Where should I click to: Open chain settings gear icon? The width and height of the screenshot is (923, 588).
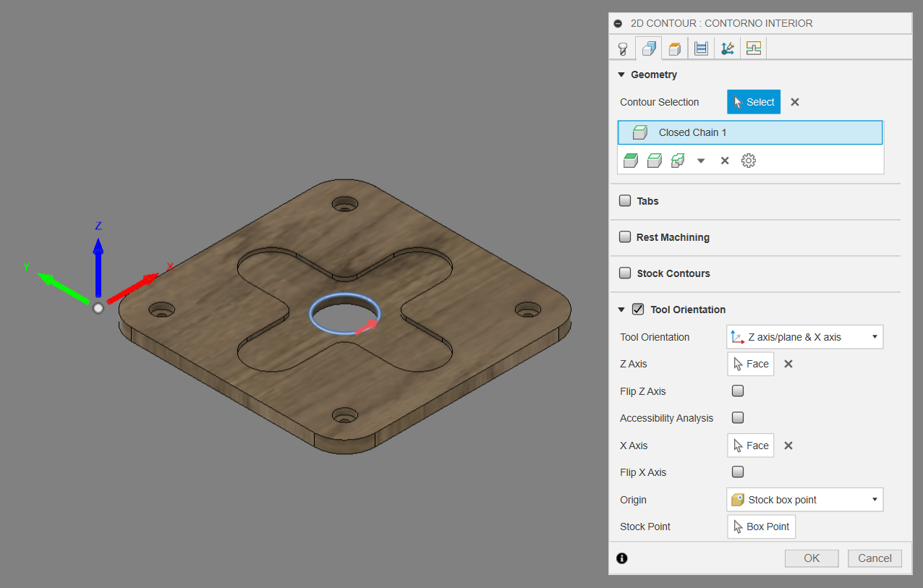tap(749, 161)
